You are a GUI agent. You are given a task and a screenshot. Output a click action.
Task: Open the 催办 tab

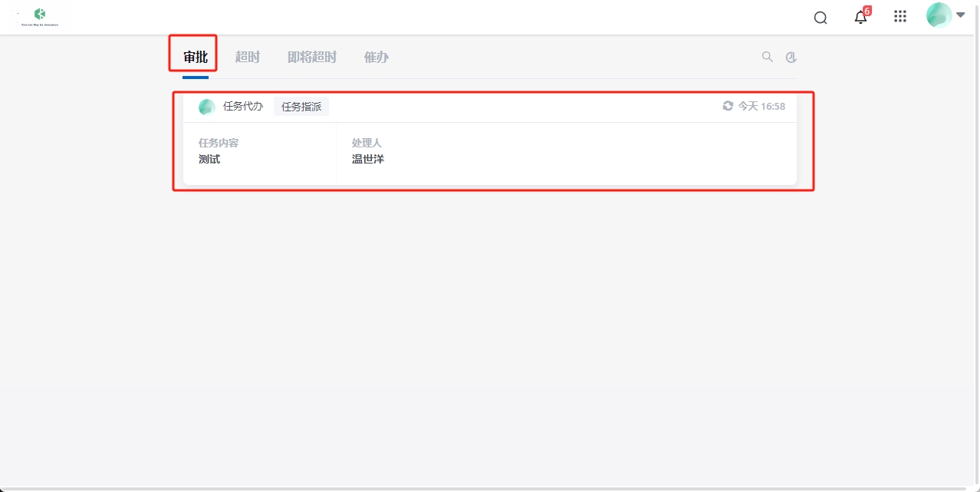[376, 56]
